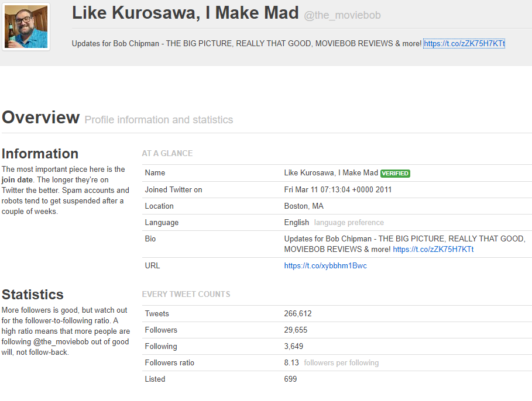The height and width of the screenshot is (401, 532).
Task: Click the followers count 29,655
Action: click(x=296, y=330)
